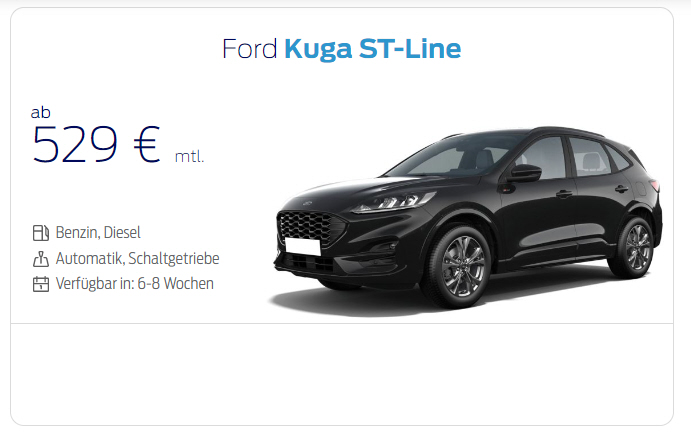This screenshot has width=691, height=438.
Task: Click the mtl. label beside the price
Action: point(189,156)
